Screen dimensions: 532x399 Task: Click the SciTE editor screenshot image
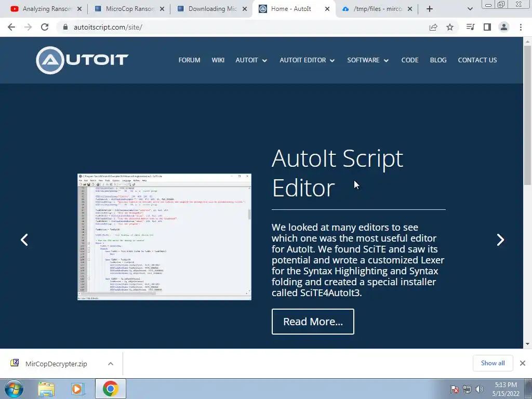coord(164,237)
